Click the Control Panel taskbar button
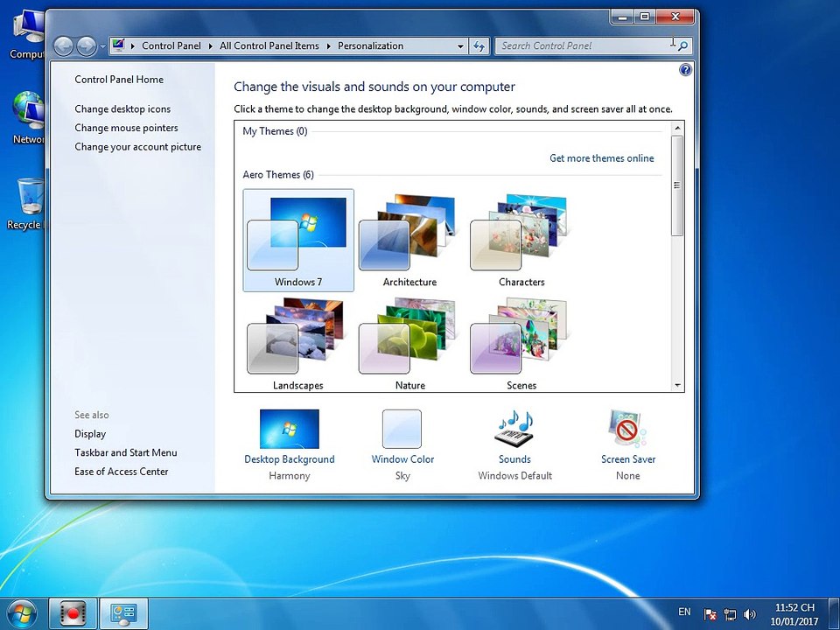The image size is (840, 630). [123, 614]
